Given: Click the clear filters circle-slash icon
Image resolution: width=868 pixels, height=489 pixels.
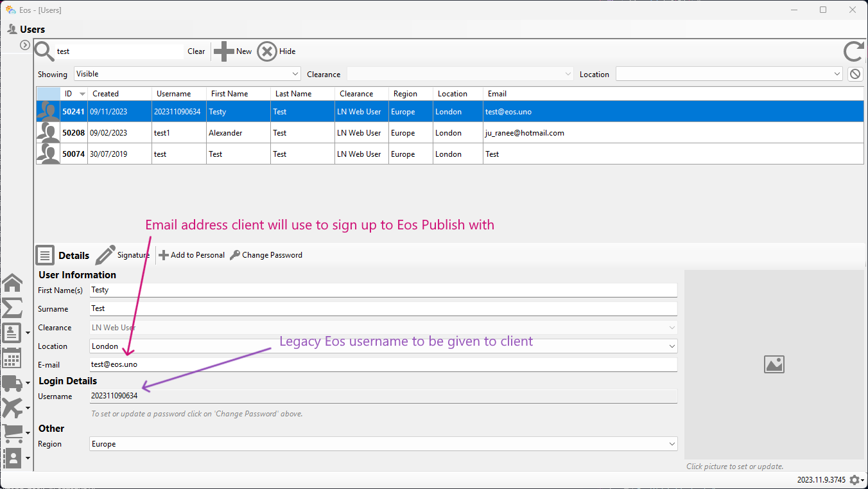Looking at the screenshot, I should [x=855, y=74].
